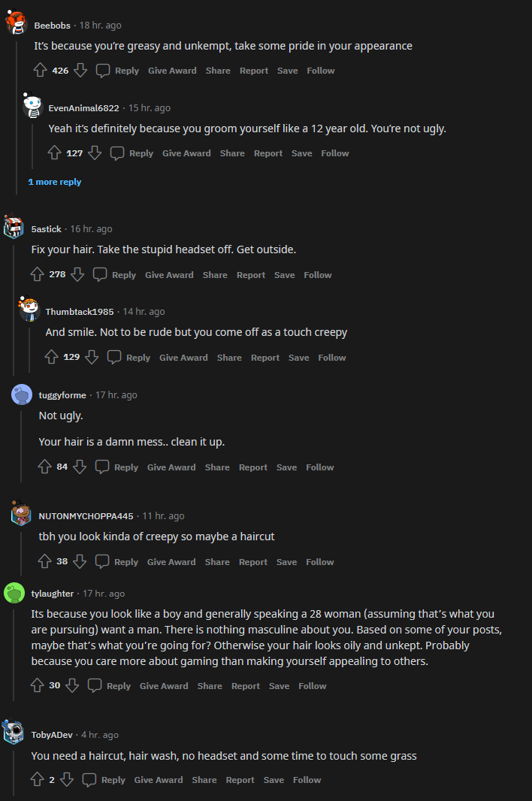
Task: Save Beebobs' comment
Action: (x=287, y=70)
